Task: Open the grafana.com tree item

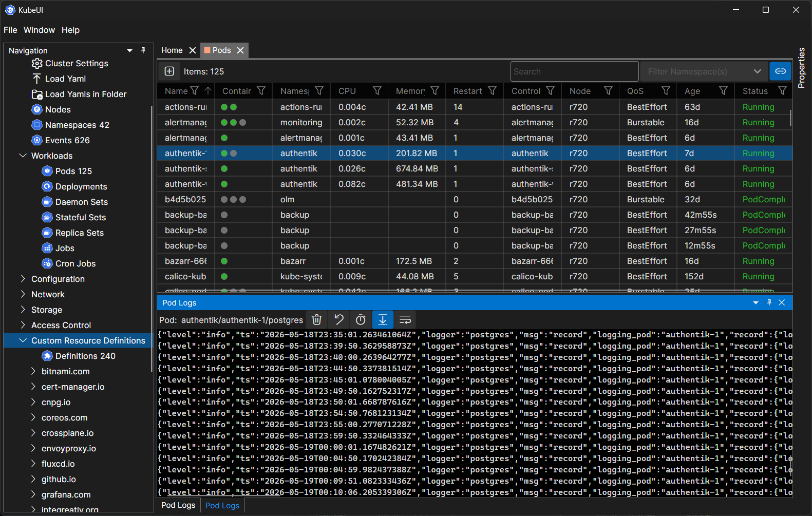Action: (x=66, y=494)
